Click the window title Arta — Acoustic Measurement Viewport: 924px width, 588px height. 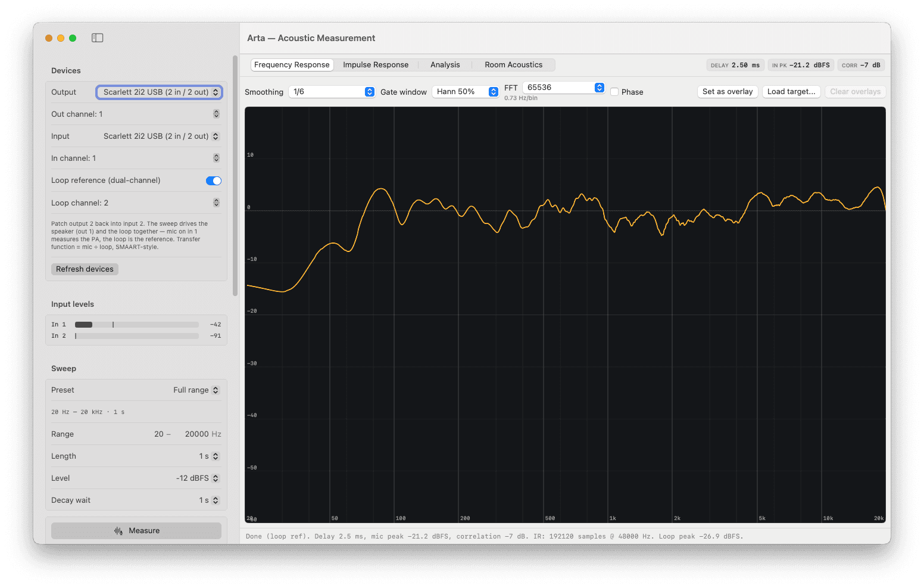pyautogui.click(x=311, y=38)
